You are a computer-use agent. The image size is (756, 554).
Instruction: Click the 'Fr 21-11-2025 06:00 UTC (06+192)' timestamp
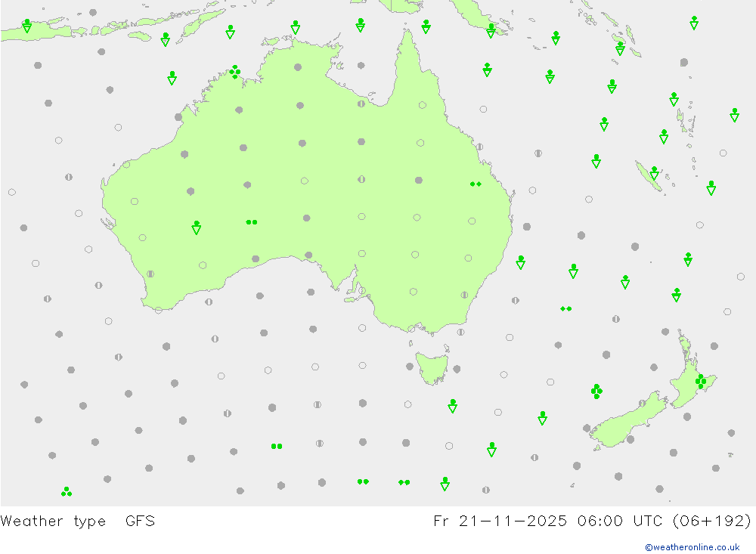point(592,522)
